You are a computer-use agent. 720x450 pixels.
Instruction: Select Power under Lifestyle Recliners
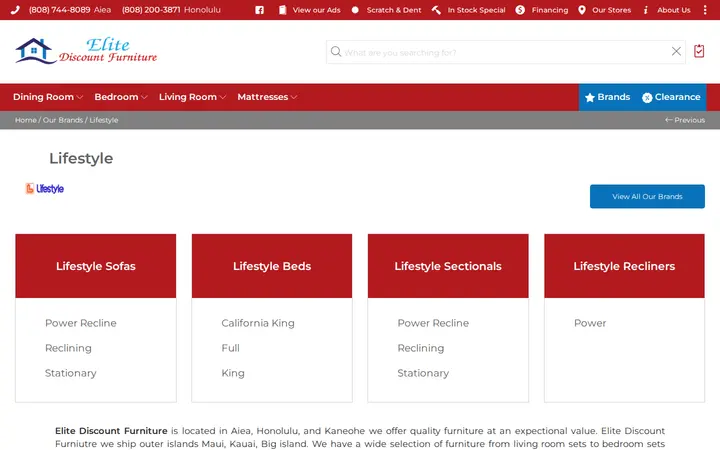[x=590, y=323]
